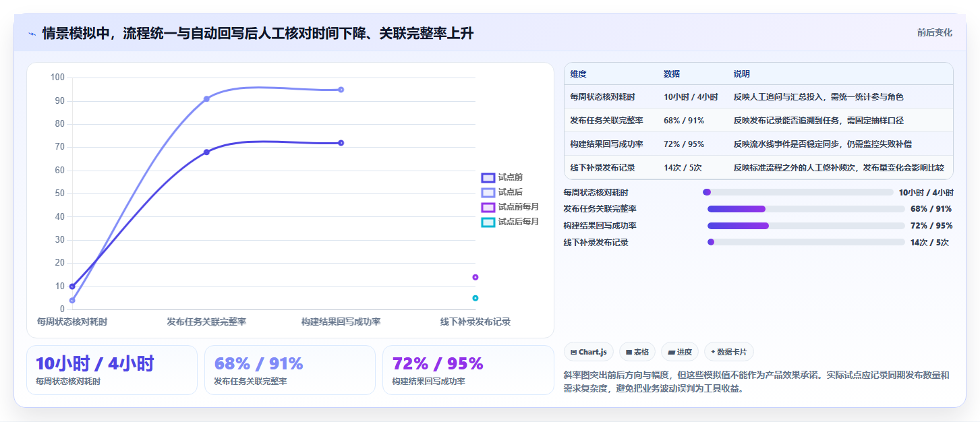
Task: Click the cyan 试点后每月 point at 5
Action: pos(475,298)
